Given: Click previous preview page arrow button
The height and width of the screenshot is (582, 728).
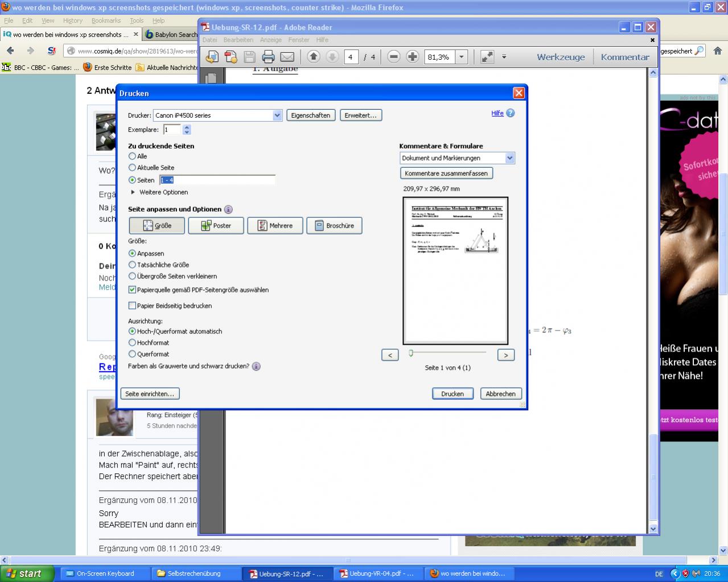Looking at the screenshot, I should click(390, 355).
